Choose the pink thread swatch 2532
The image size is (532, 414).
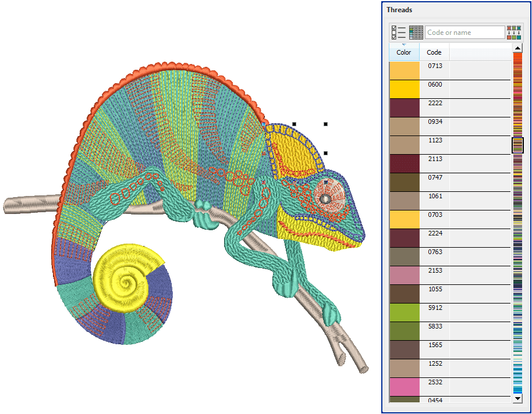click(404, 387)
